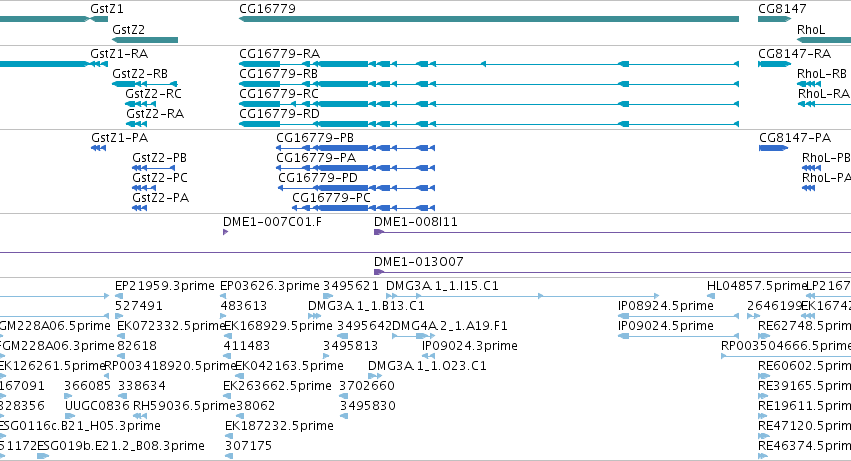The width and height of the screenshot is (851, 461).
Task: Select the CG8147 gene arrow
Action: tap(774, 19)
